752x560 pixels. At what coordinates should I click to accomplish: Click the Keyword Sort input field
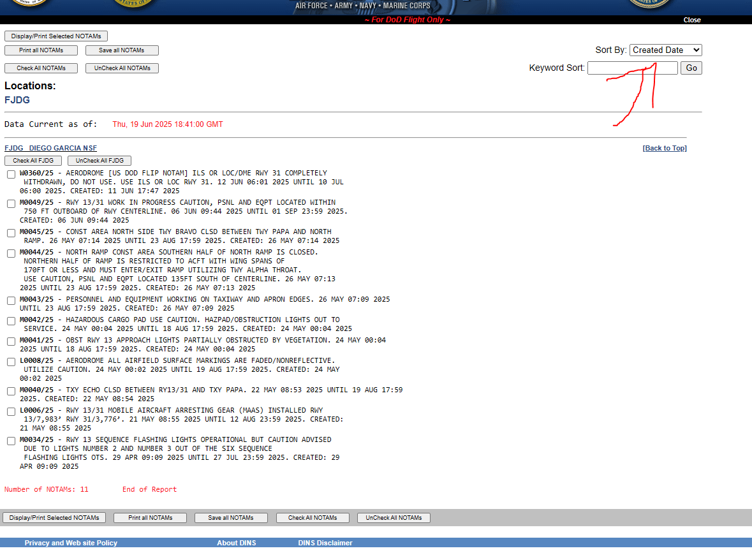[633, 68]
